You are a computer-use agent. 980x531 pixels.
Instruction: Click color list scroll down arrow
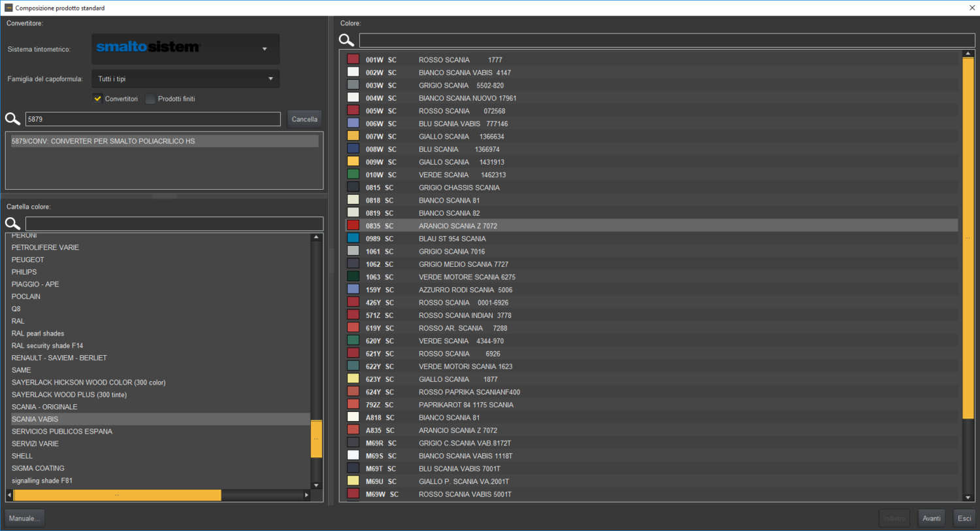tap(968, 498)
